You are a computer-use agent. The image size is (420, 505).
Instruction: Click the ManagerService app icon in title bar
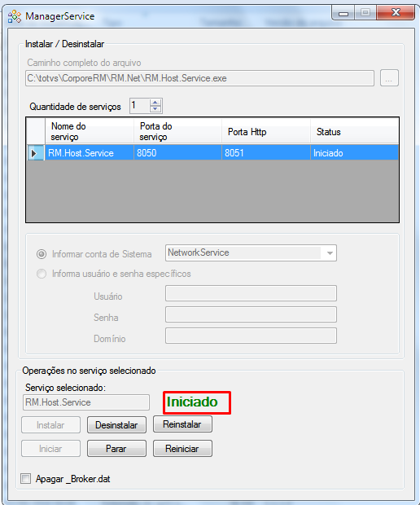(x=15, y=16)
